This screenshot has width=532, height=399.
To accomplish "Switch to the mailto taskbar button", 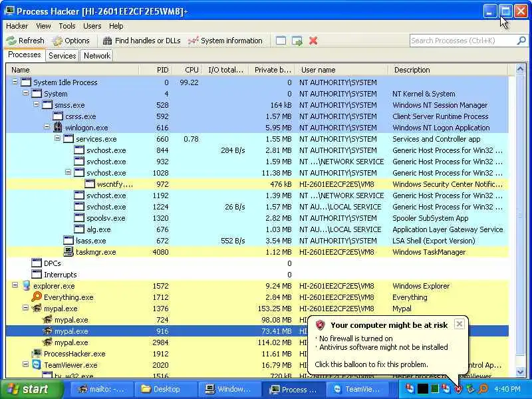I will [x=102, y=389].
